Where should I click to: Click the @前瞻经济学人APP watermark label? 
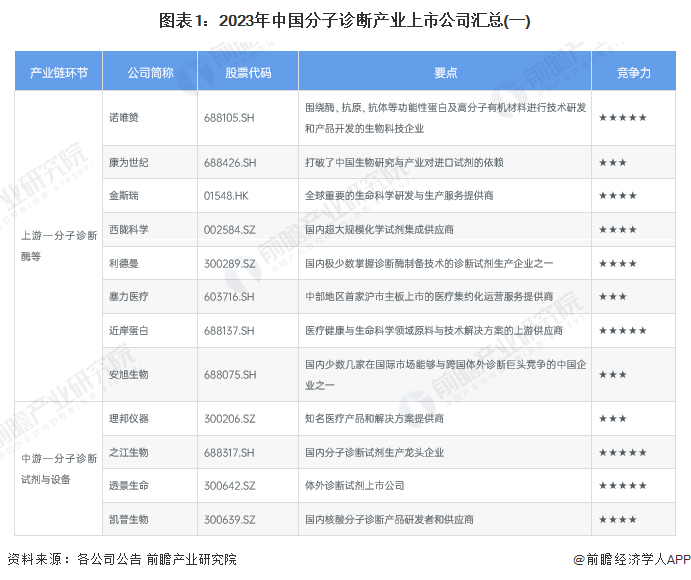click(632, 559)
